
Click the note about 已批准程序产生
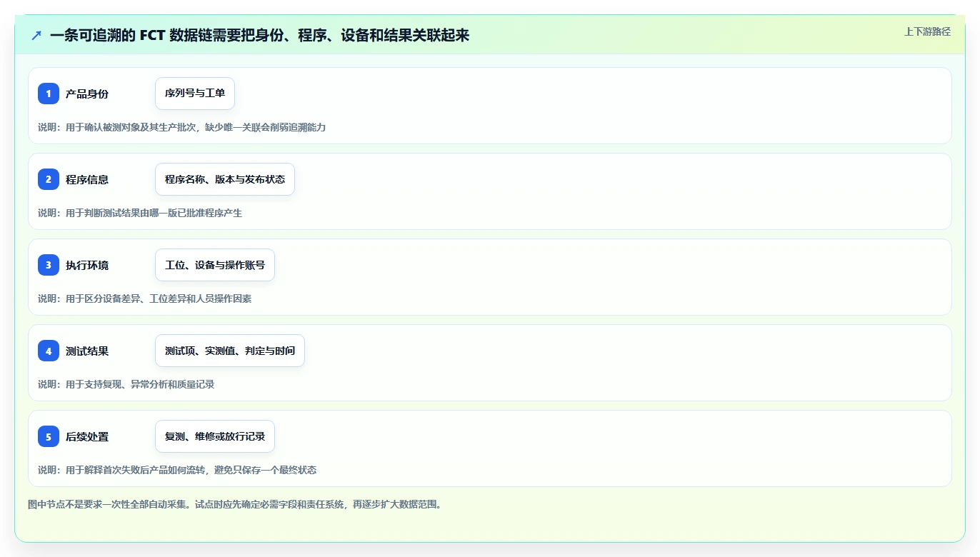[x=140, y=213]
